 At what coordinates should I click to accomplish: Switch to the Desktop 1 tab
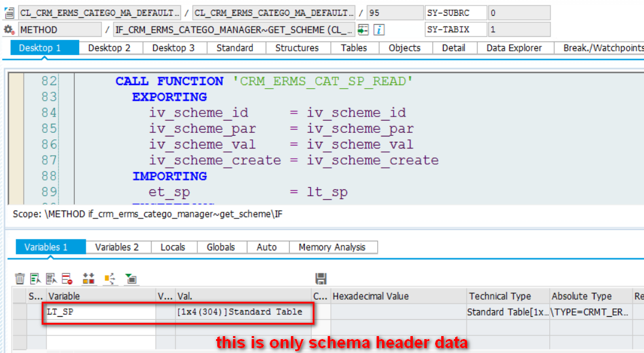click(44, 48)
